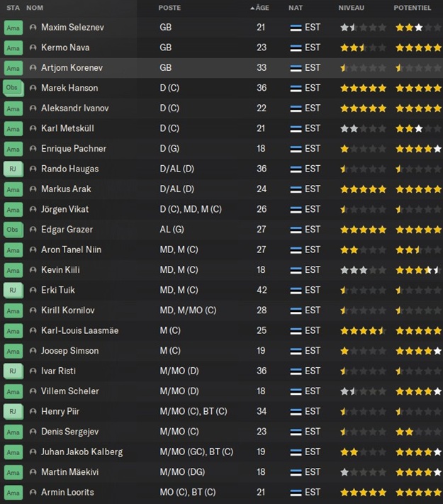Open player Karl-Louis Laasmäe's profile
The width and height of the screenshot is (443, 504).
pyautogui.click(x=79, y=330)
